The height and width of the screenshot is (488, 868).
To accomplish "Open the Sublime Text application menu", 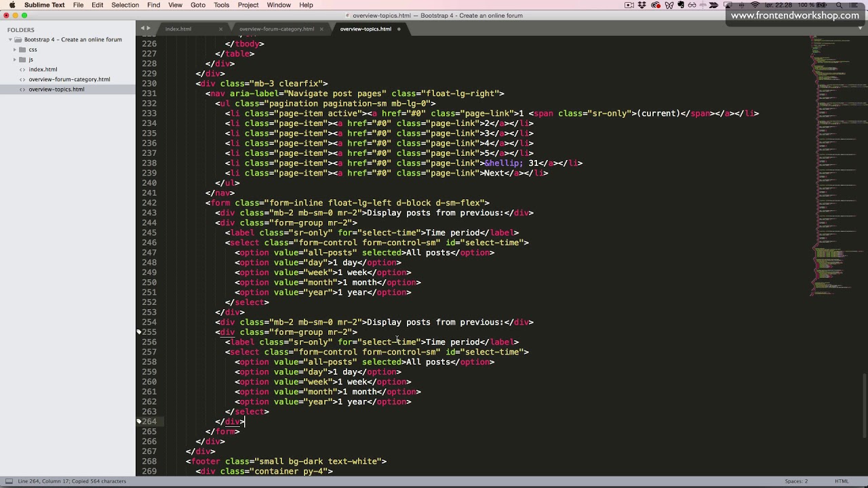I will pyautogui.click(x=44, y=5).
